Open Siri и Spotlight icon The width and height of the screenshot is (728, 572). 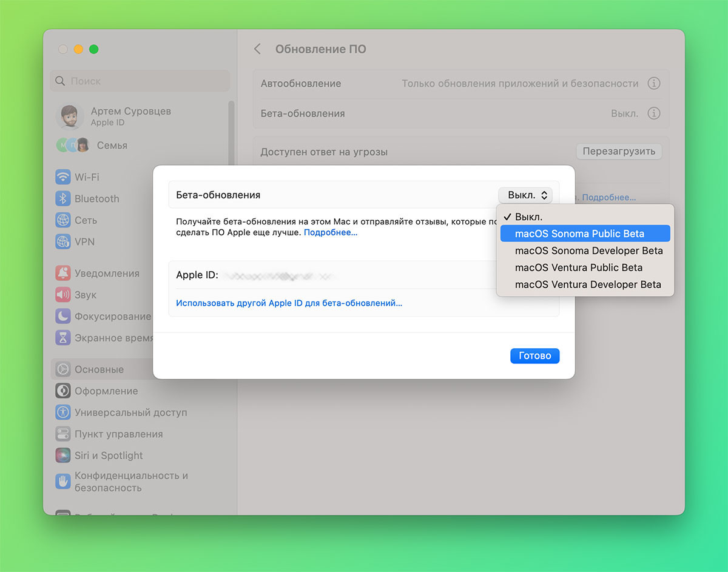click(63, 455)
